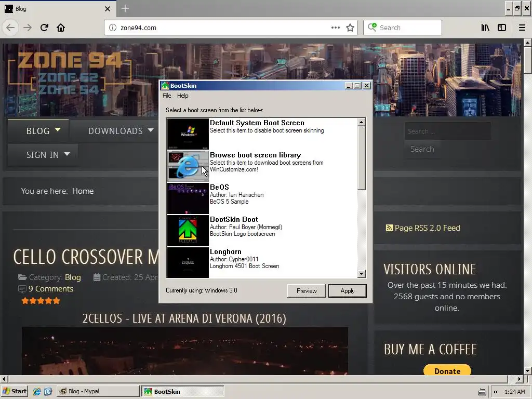Open the Page RSS 2.0 Feed link

(427, 228)
